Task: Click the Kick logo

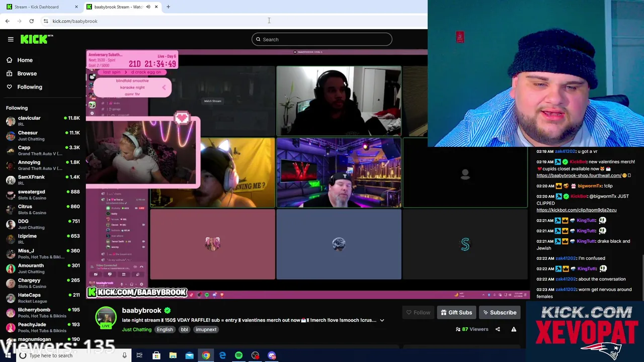Action: click(37, 39)
